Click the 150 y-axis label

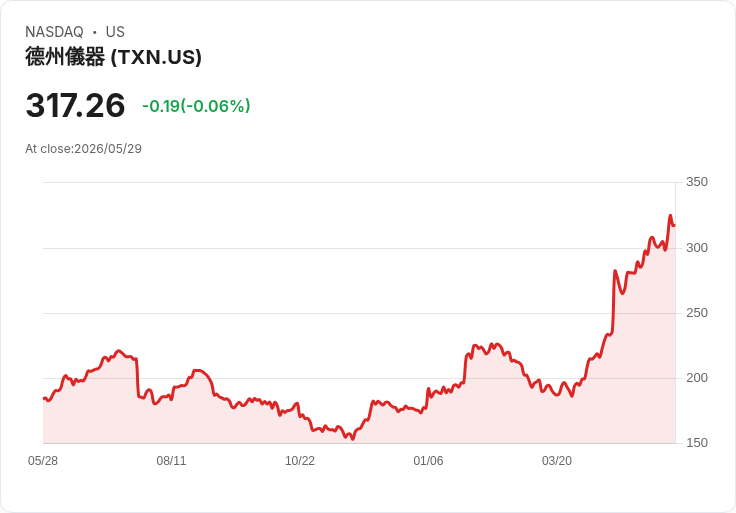tap(697, 443)
